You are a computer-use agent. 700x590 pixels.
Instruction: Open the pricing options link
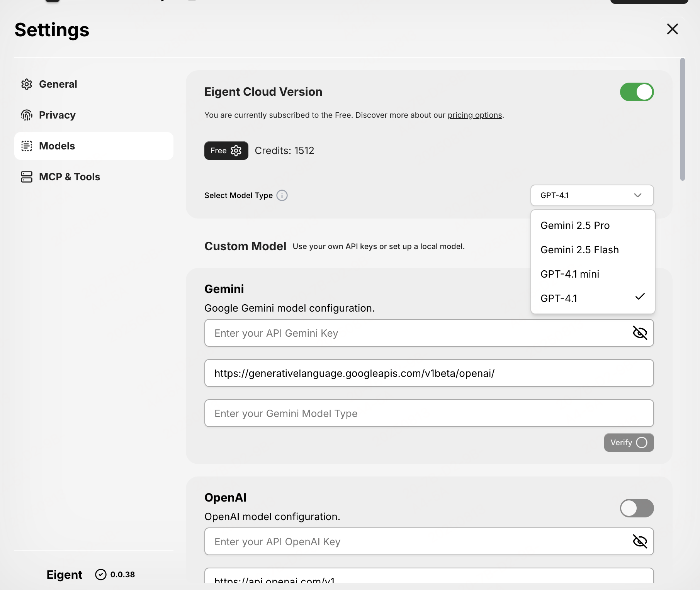475,115
